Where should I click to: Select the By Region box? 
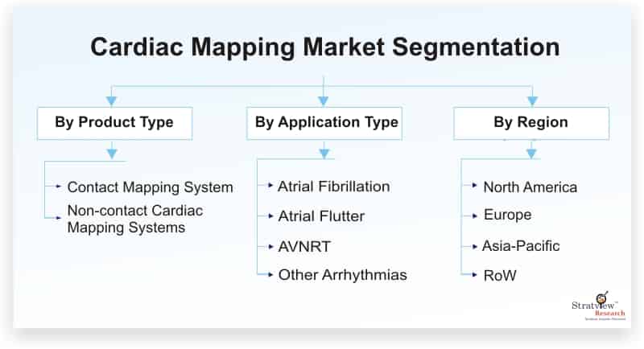531,124
